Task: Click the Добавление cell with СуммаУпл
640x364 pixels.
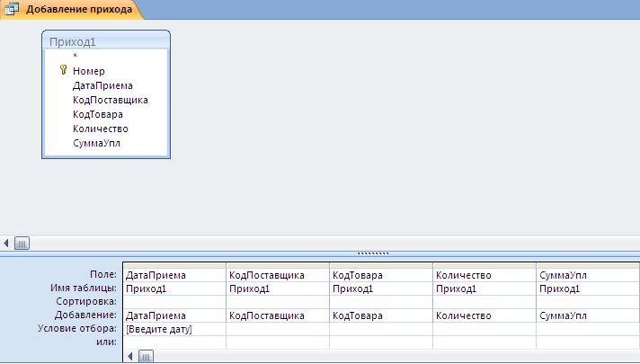Action: 588,315
